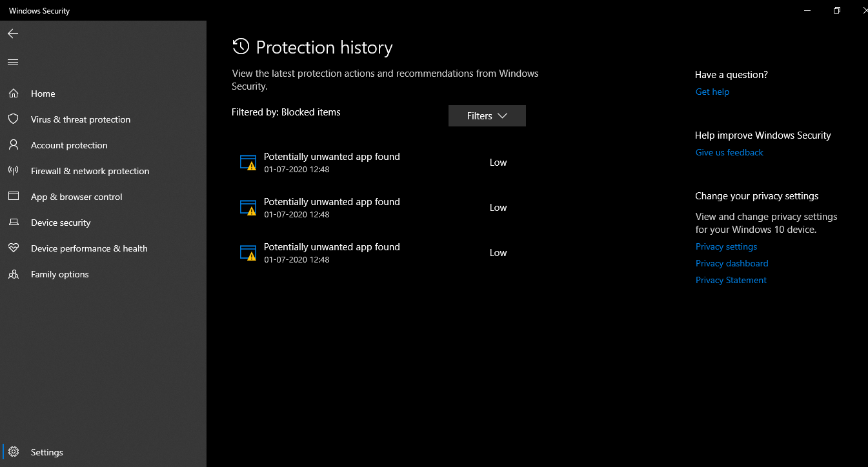Click the first entry's 01-07-2020 12:48 timestamp

point(297,170)
